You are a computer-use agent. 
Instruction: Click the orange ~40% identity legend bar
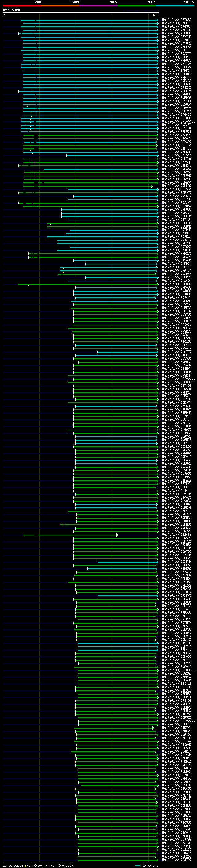tap(60, 6)
